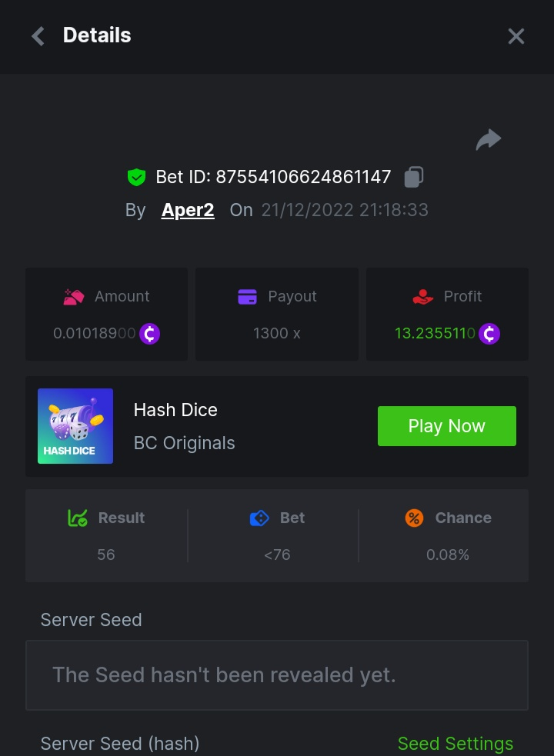The height and width of the screenshot is (756, 554).
Task: Close the Details panel
Action: point(516,36)
